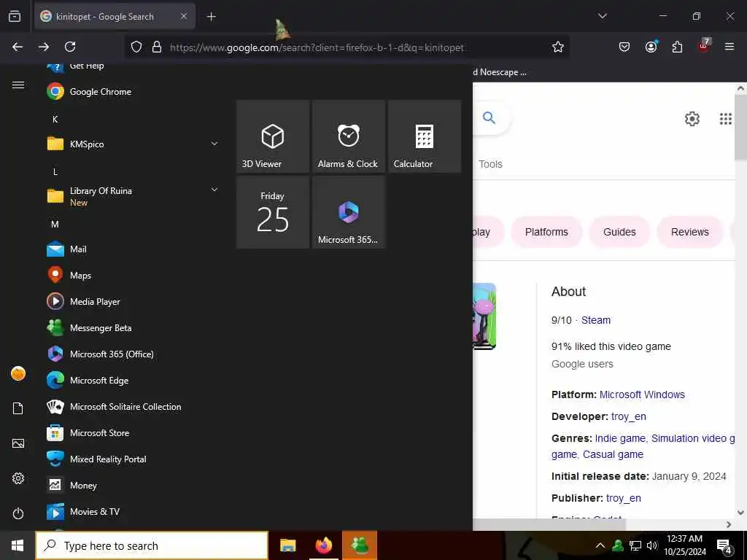Open Messenger Beta app
Image resolution: width=747 pixels, height=560 pixels.
click(x=133, y=327)
